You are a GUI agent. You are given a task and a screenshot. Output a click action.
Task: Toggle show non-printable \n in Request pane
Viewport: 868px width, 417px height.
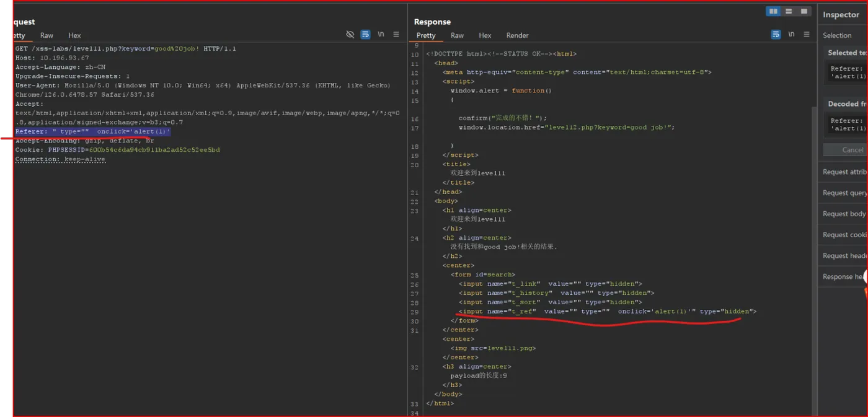click(381, 35)
